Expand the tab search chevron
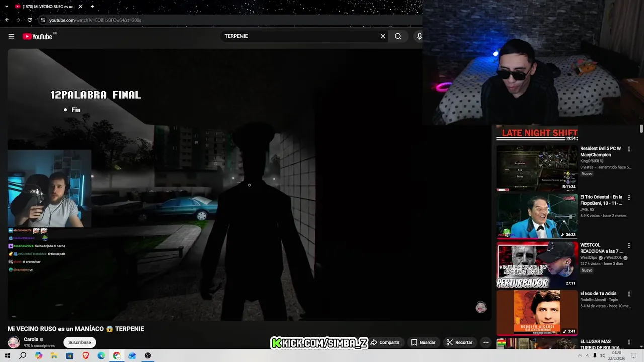Screen dimensions: 644x362 coord(6,7)
